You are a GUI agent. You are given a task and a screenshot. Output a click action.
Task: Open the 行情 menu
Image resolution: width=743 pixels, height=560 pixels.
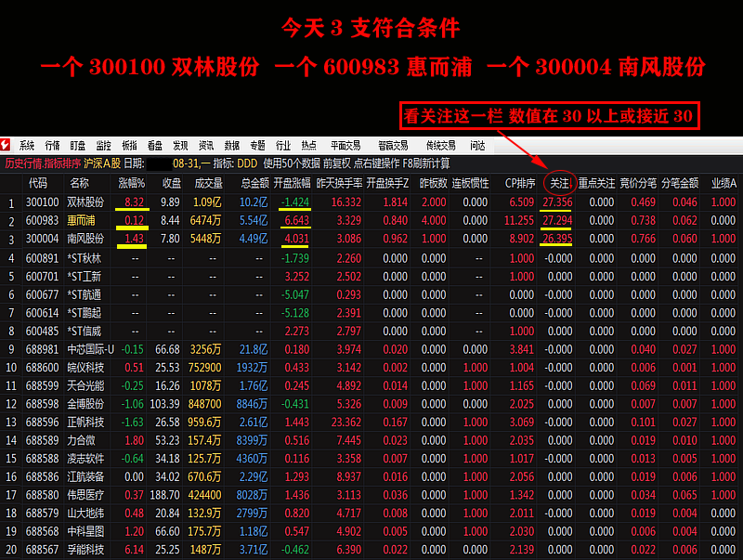pyautogui.click(x=53, y=146)
